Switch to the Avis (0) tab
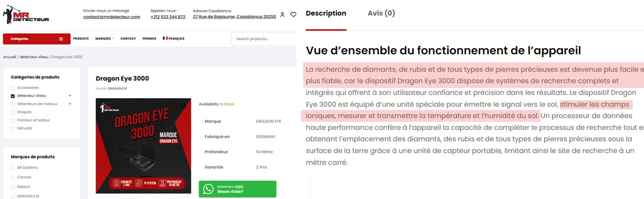The height and width of the screenshot is (199, 644). (x=381, y=13)
